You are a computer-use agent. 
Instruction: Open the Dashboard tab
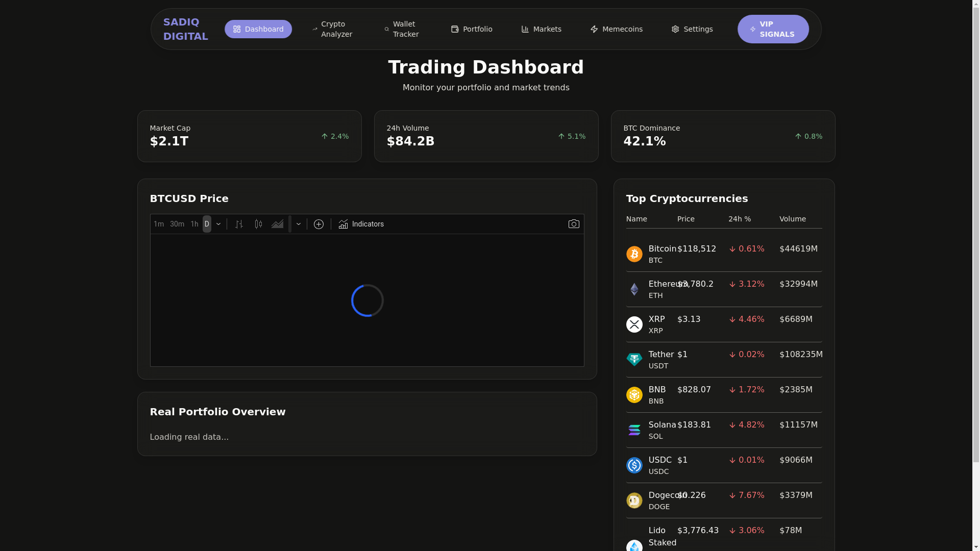[x=258, y=29]
